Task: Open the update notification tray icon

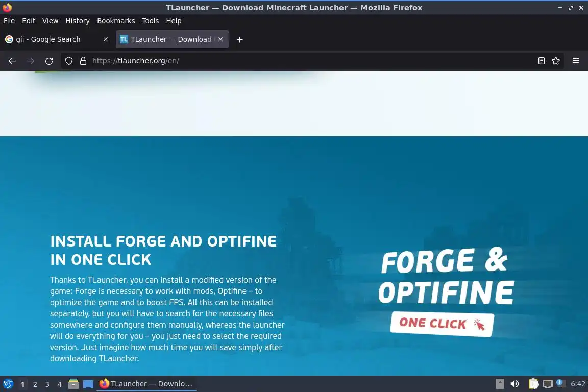Action: [560, 383]
